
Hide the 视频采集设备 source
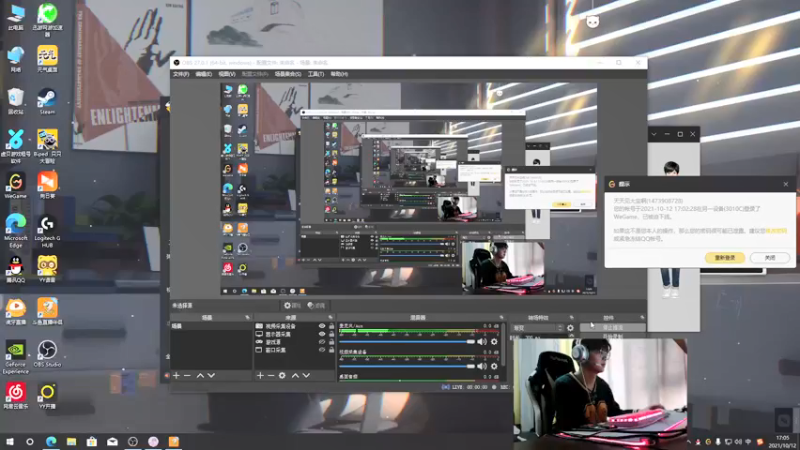[x=322, y=326]
